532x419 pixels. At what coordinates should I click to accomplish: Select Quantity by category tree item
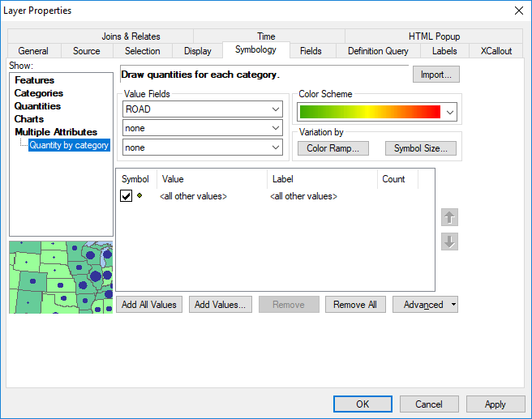click(69, 145)
